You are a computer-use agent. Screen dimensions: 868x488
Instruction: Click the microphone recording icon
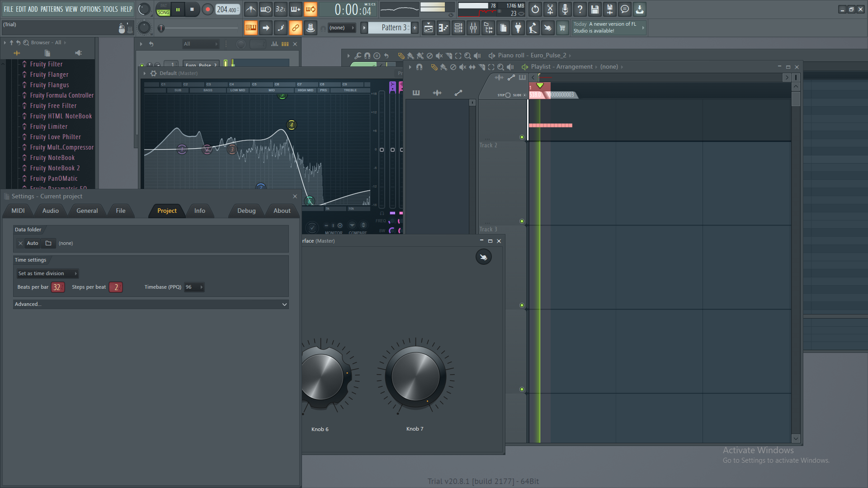click(565, 9)
